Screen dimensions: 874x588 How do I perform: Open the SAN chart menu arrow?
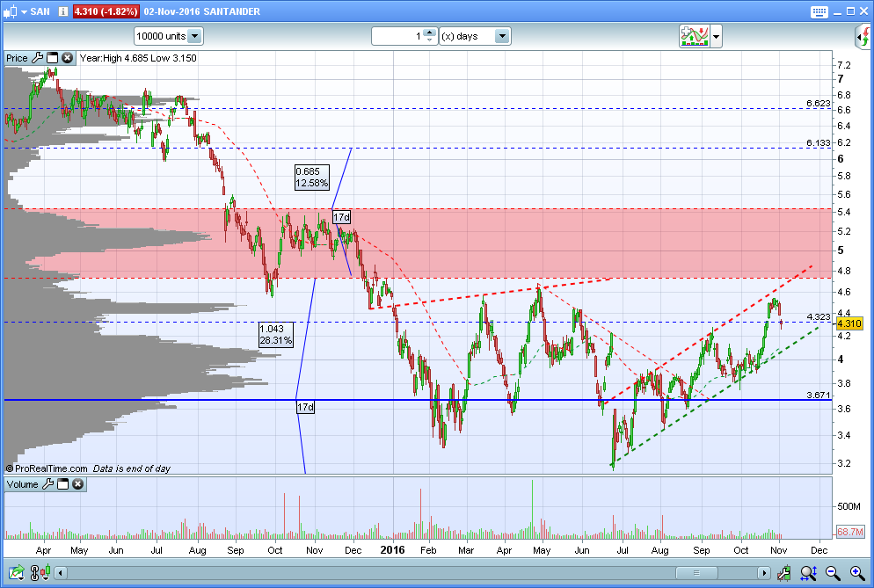tap(24, 11)
